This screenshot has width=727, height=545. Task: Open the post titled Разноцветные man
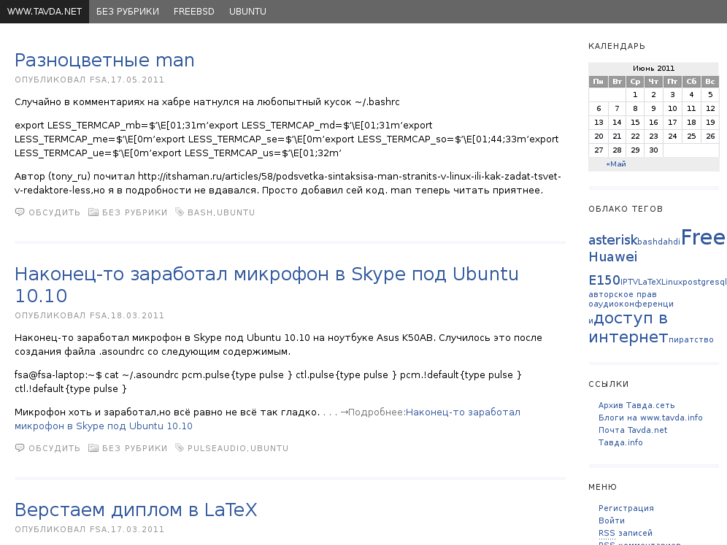pos(104,60)
